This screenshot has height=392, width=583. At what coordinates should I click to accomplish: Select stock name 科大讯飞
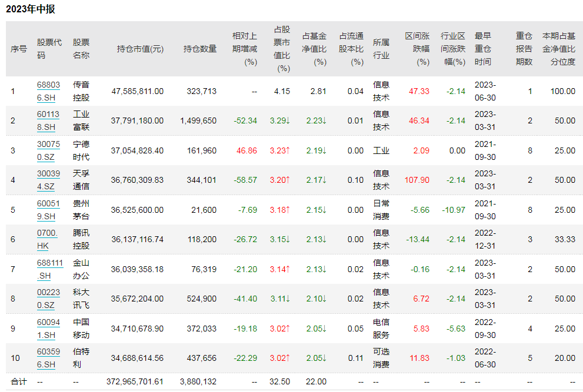pyautogui.click(x=81, y=299)
